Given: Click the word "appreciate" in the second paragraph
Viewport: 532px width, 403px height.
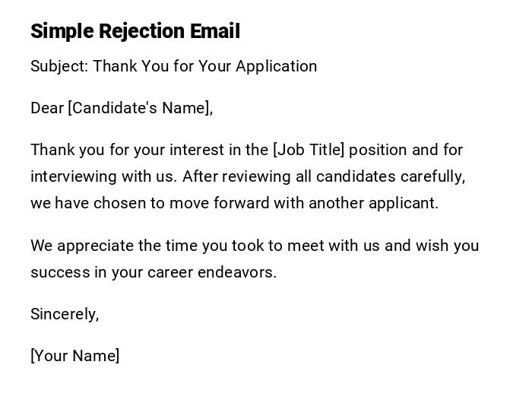Looking at the screenshot, I should click(93, 246).
